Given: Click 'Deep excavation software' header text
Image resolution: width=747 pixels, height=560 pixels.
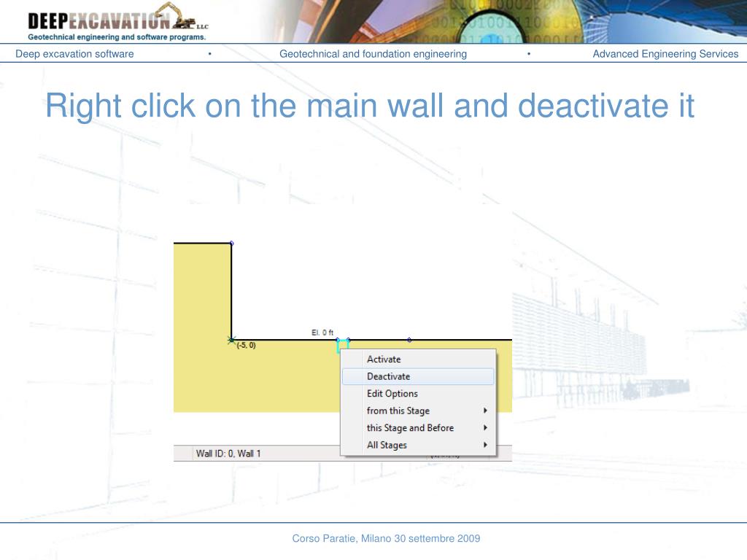Looking at the screenshot, I should [75, 54].
